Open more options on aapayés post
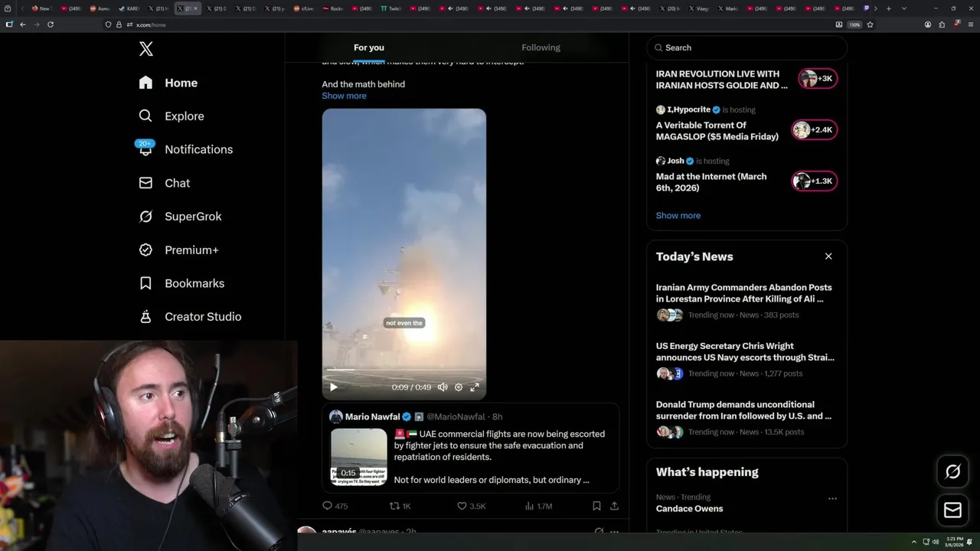 click(x=614, y=531)
